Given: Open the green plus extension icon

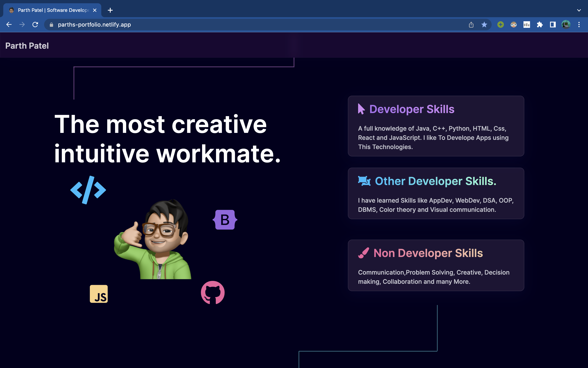Looking at the screenshot, I should point(501,25).
